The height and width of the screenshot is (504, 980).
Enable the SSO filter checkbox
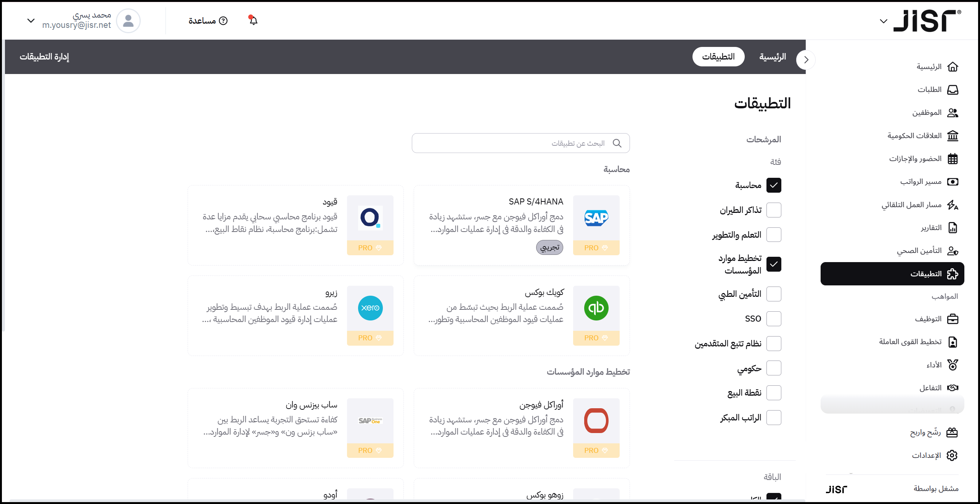(x=774, y=319)
